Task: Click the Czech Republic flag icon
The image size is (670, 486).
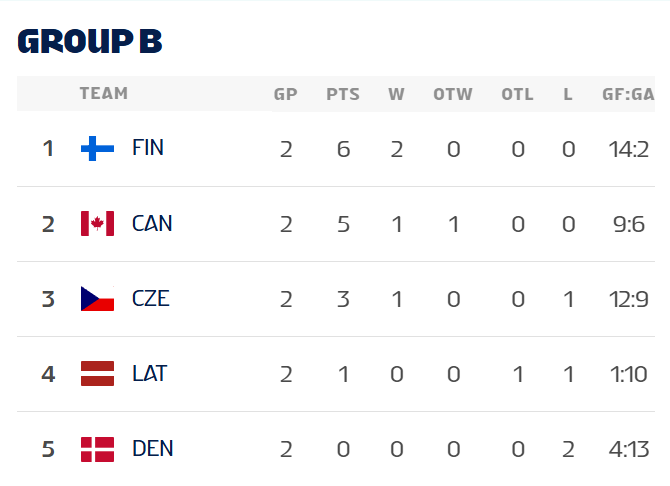Action: click(97, 299)
